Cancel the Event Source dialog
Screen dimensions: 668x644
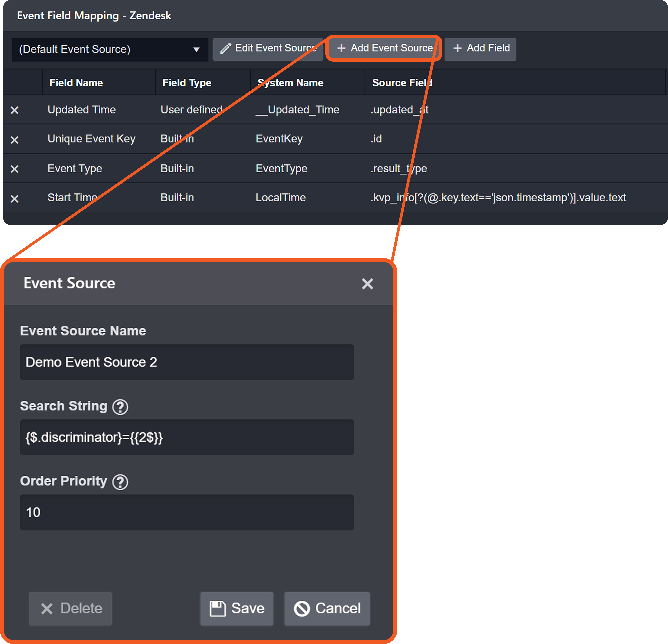click(x=327, y=608)
